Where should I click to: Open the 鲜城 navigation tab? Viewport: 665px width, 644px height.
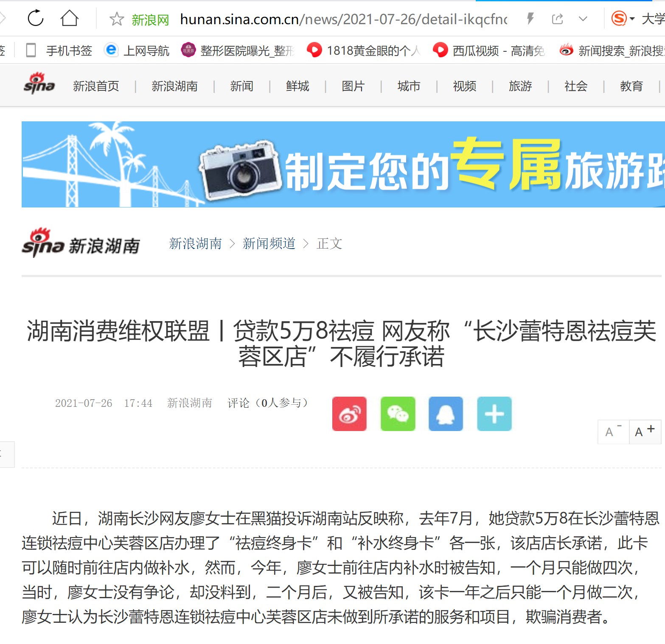click(297, 86)
